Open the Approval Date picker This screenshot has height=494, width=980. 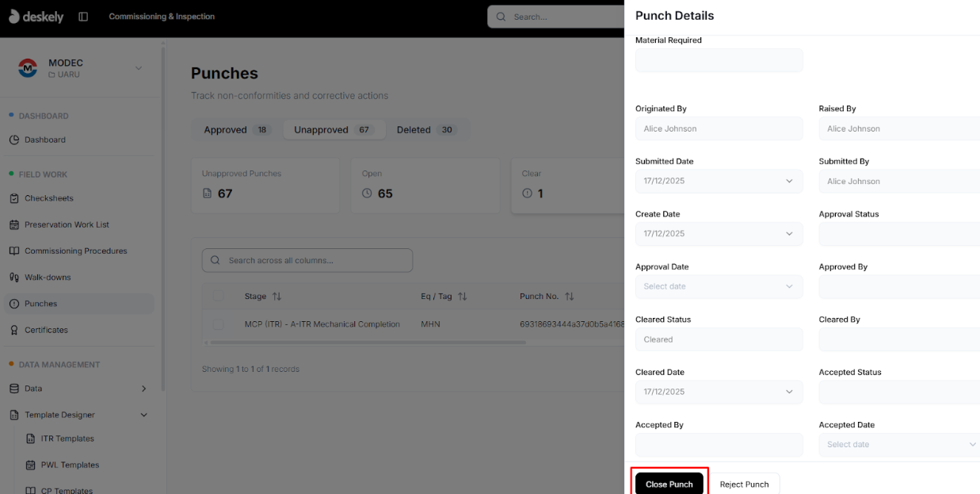click(x=719, y=286)
